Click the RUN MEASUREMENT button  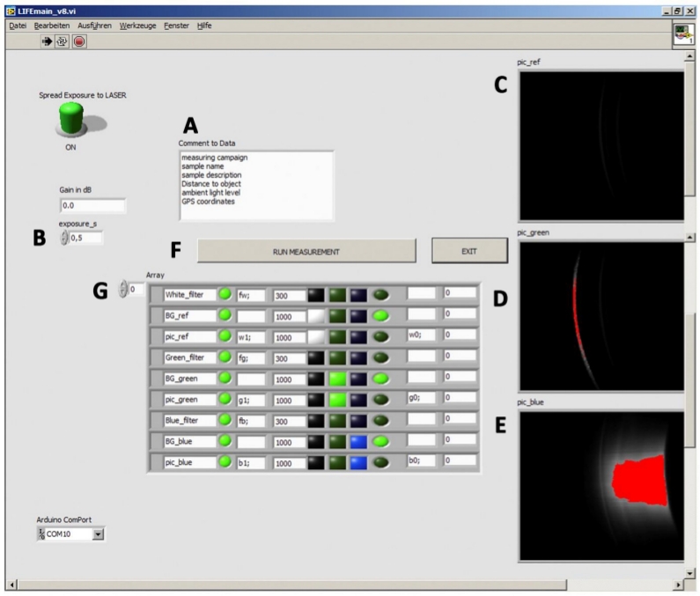306,252
